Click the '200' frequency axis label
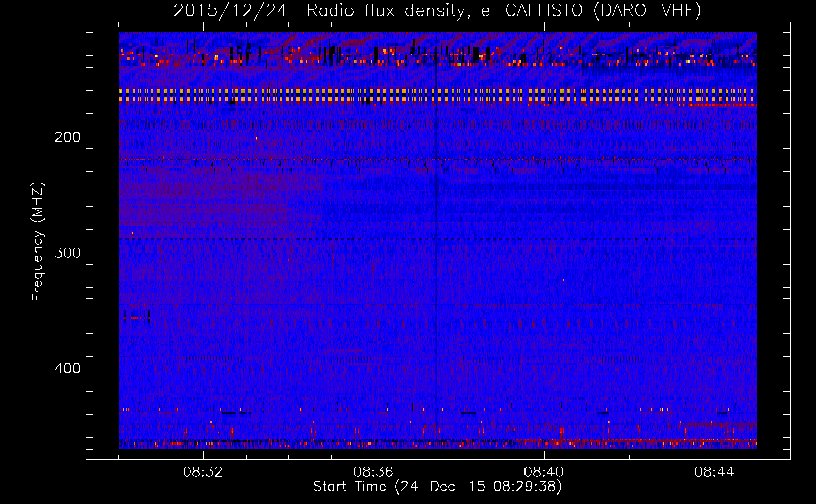816x504 pixels. pyautogui.click(x=67, y=137)
